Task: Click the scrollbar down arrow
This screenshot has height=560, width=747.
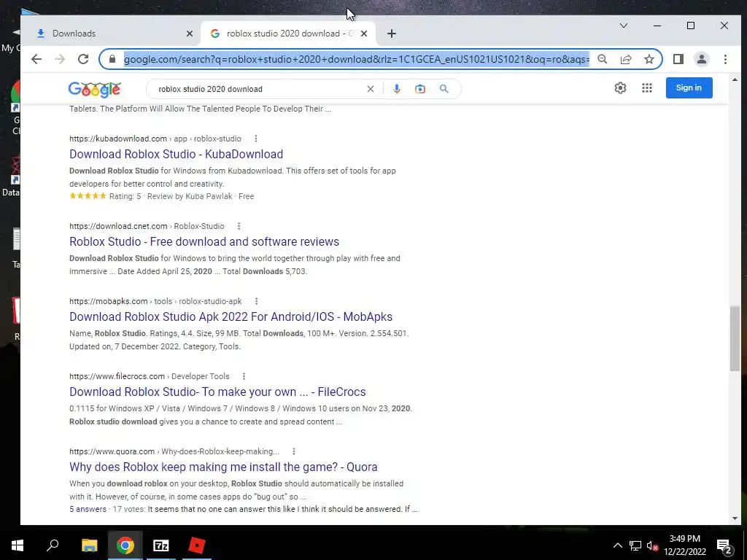Action: [734, 518]
